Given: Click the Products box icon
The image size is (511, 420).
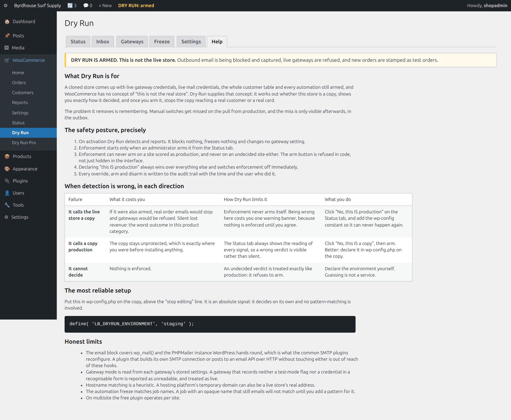Looking at the screenshot, I should click(x=7, y=156).
